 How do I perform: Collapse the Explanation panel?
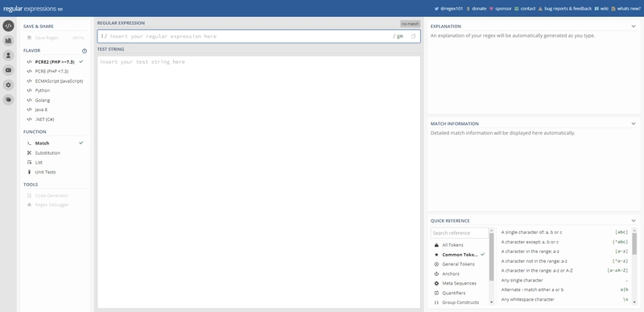tap(634, 27)
